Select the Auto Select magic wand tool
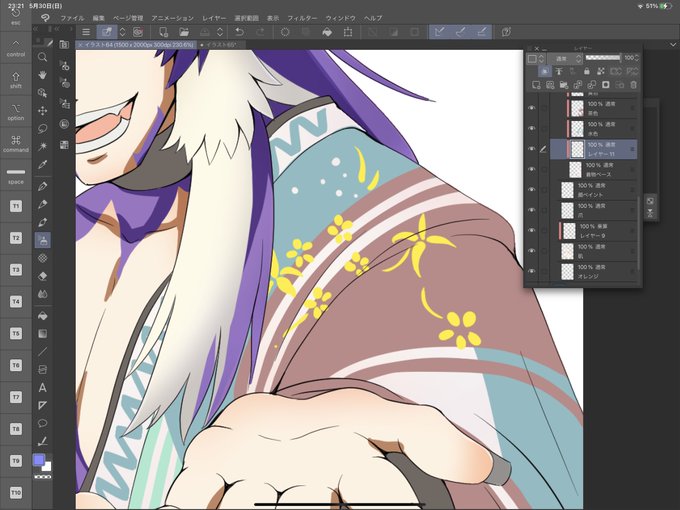Screen dimensions: 680x510 click(x=42, y=147)
